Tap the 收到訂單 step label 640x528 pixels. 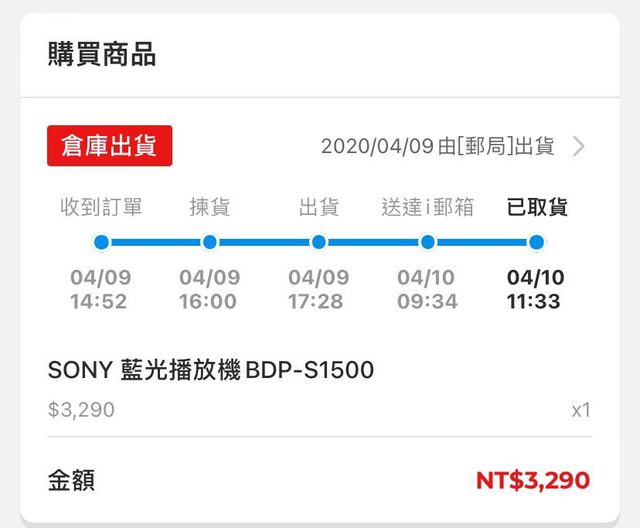coord(101,208)
